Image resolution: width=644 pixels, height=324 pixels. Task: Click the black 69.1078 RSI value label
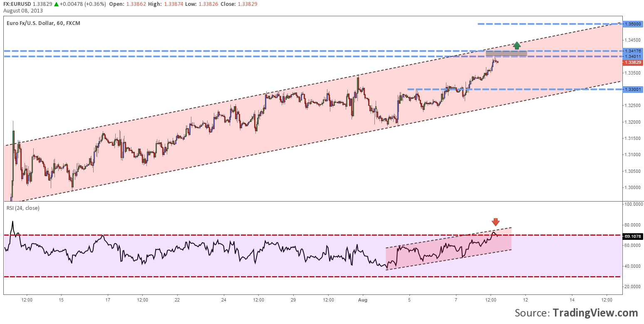coord(633,236)
